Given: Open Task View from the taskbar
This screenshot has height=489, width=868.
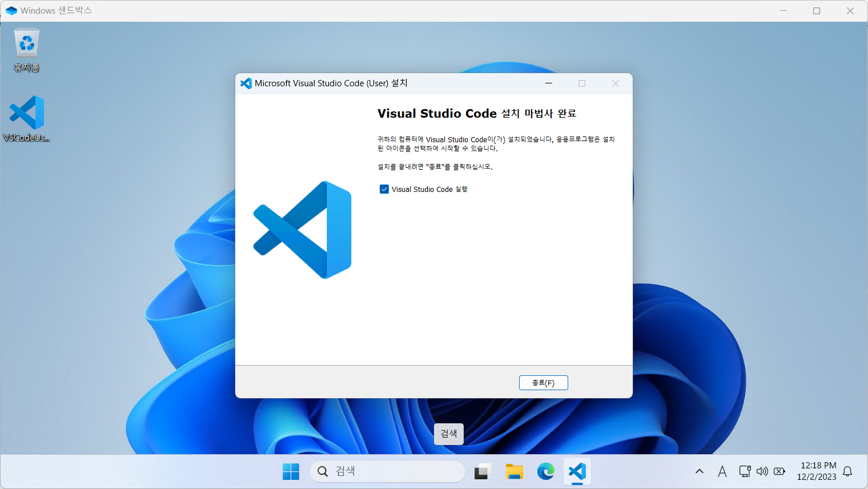Looking at the screenshot, I should [483, 471].
